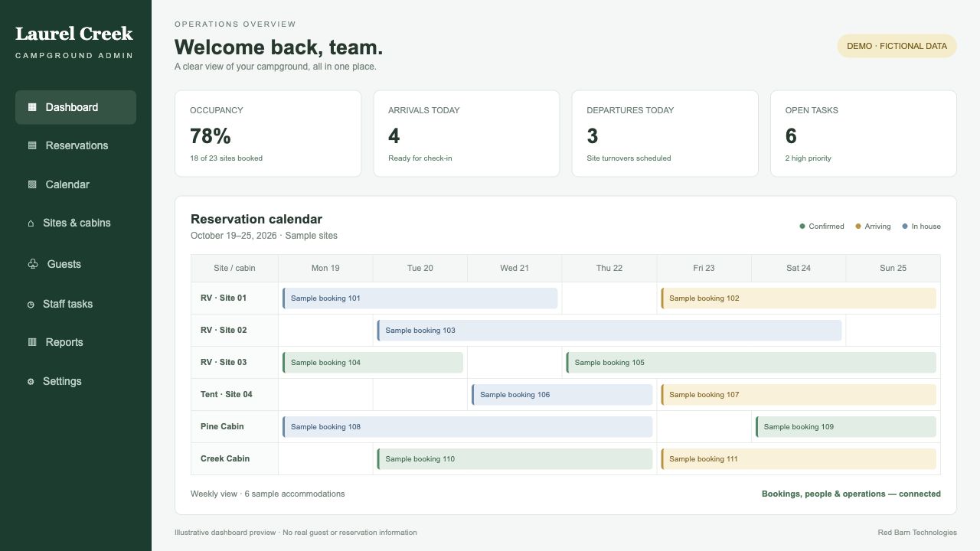Click the Settings gear icon

pyautogui.click(x=31, y=381)
